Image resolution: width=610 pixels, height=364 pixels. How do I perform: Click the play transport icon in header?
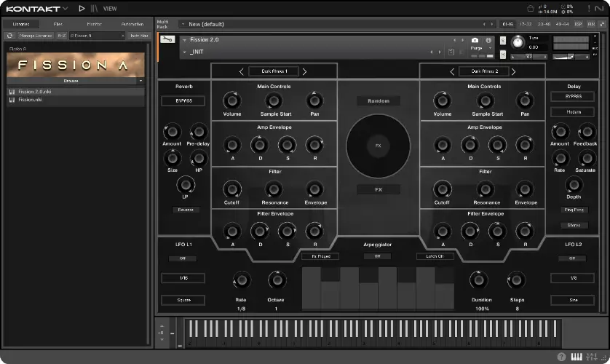tap(82, 9)
